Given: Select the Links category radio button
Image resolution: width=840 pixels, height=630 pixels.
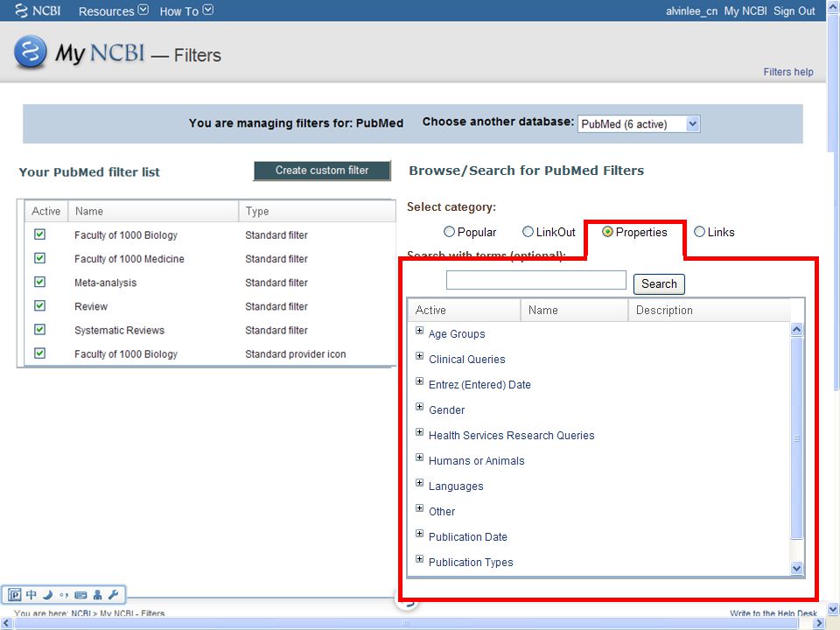Looking at the screenshot, I should 699,231.
